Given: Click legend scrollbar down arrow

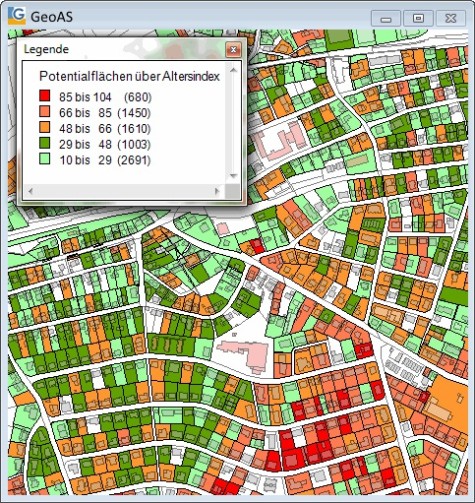Looking at the screenshot, I should coord(233,176).
